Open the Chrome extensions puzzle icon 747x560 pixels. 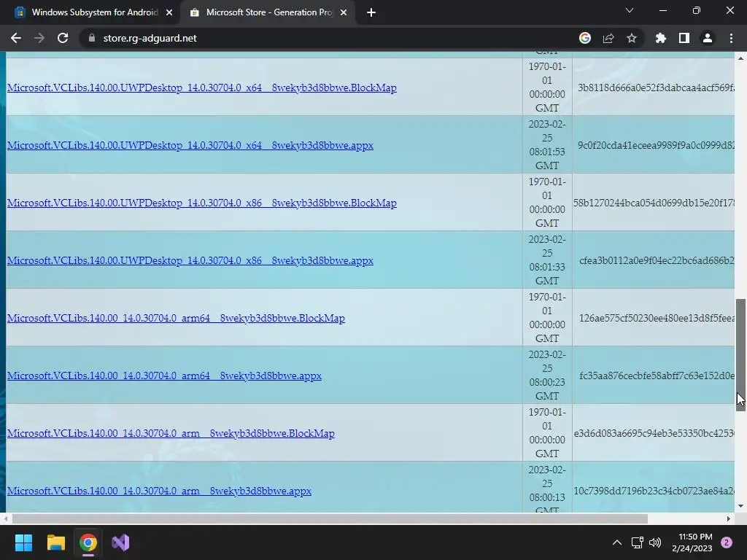660,38
